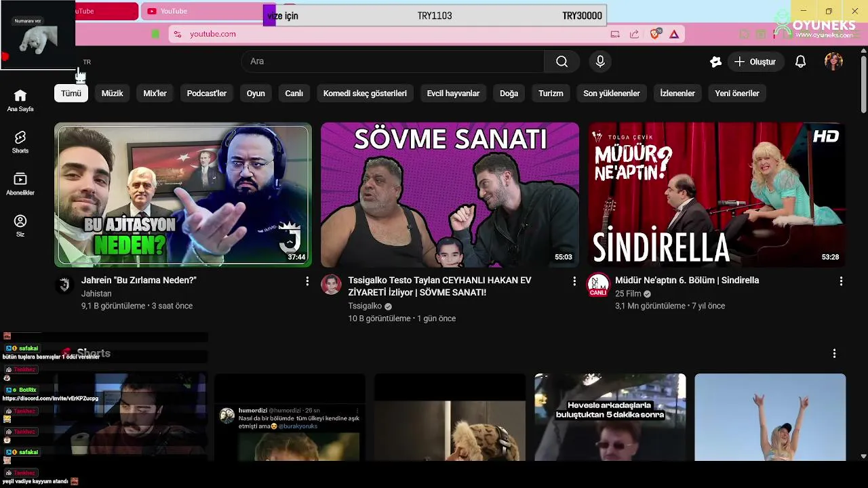868x488 pixels.
Task: Open the Hevesle arkadaşlarla Short
Action: click(x=610, y=418)
